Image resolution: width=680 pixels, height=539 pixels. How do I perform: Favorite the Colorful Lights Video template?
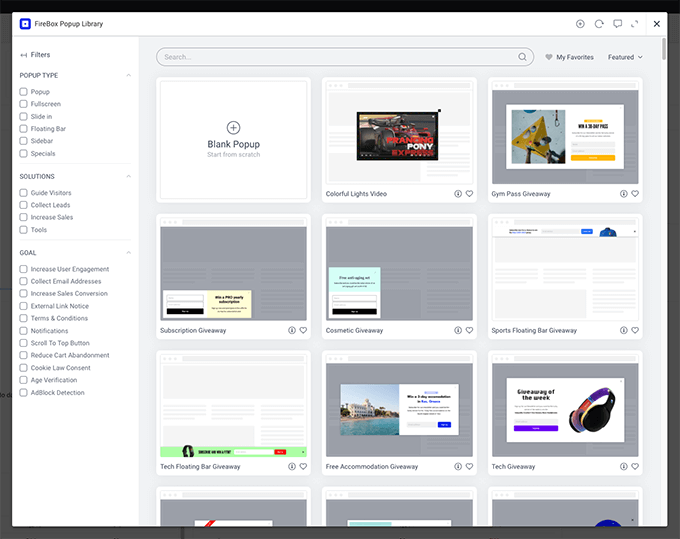pyautogui.click(x=469, y=194)
